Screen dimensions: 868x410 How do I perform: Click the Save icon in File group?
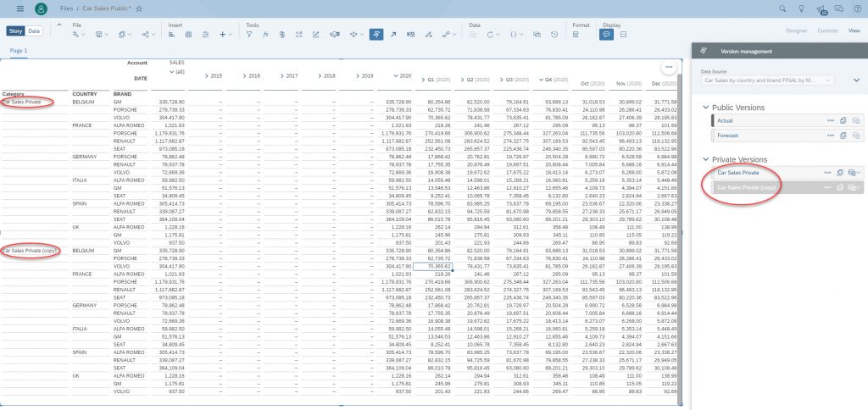pyautogui.click(x=98, y=34)
